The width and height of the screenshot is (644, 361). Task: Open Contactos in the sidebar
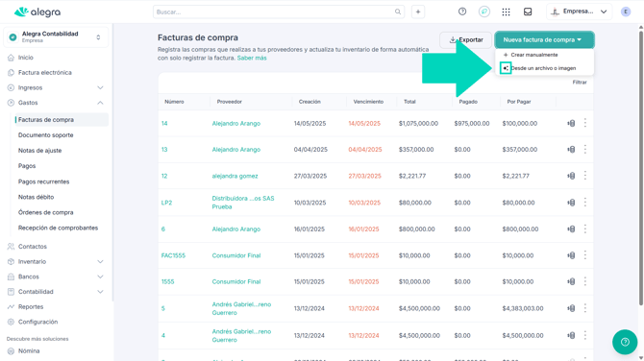[33, 247]
